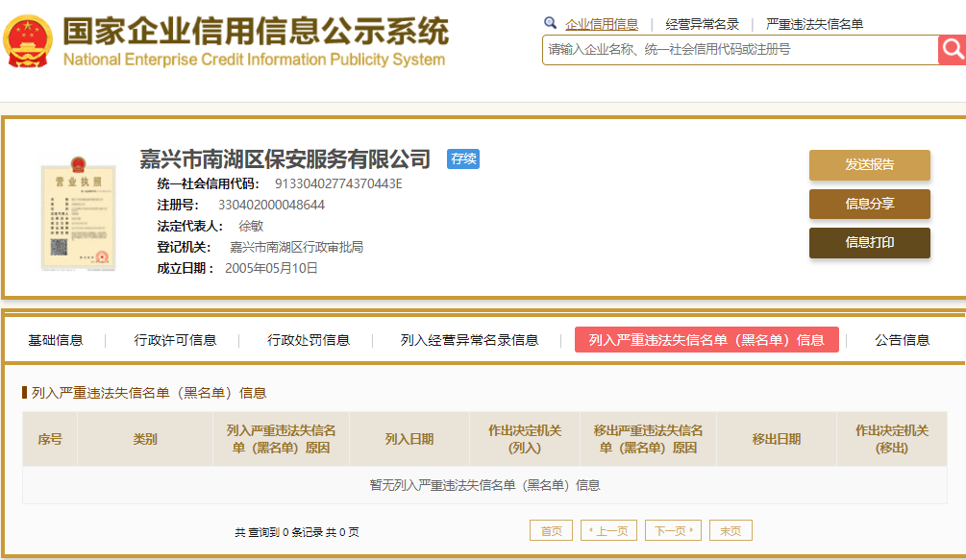Select the 企业信用信息 search category

[602, 24]
